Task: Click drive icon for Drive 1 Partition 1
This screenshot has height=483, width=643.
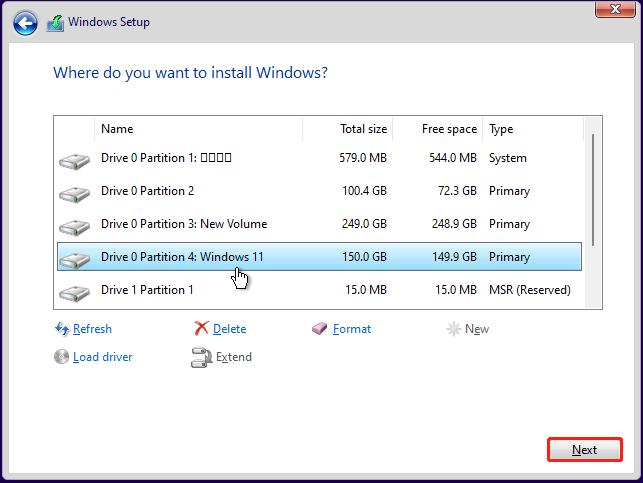Action: pos(74,293)
